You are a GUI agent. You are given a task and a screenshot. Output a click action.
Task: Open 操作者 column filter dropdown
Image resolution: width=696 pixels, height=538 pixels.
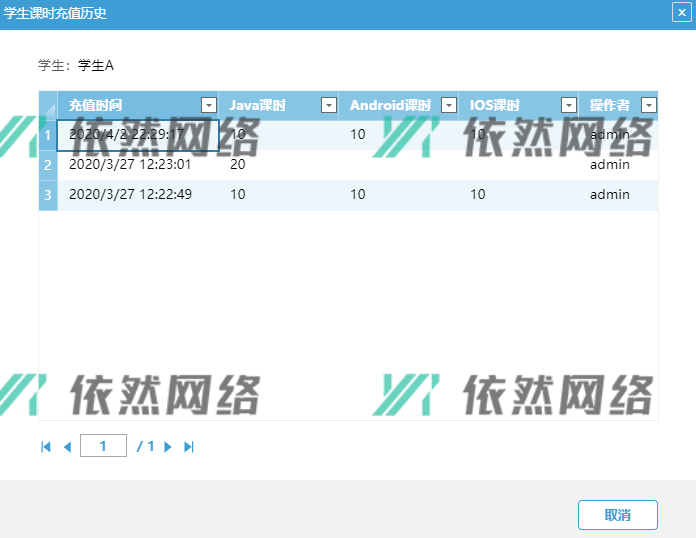tap(648, 105)
